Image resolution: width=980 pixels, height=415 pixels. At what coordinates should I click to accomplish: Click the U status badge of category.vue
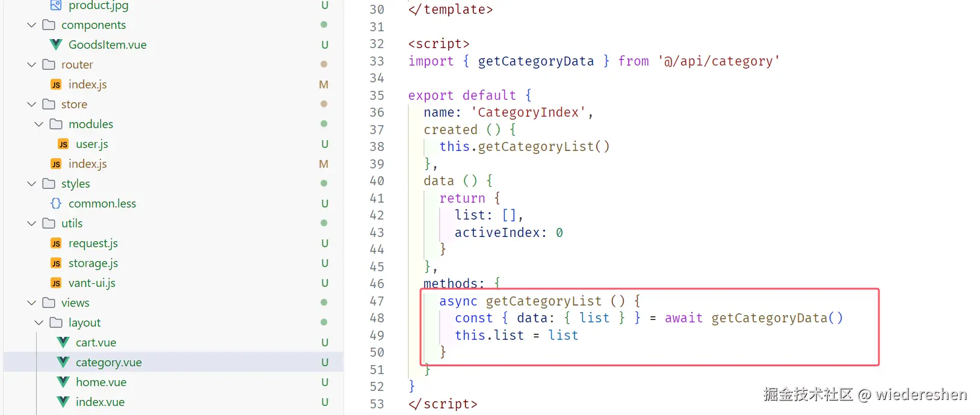click(325, 362)
